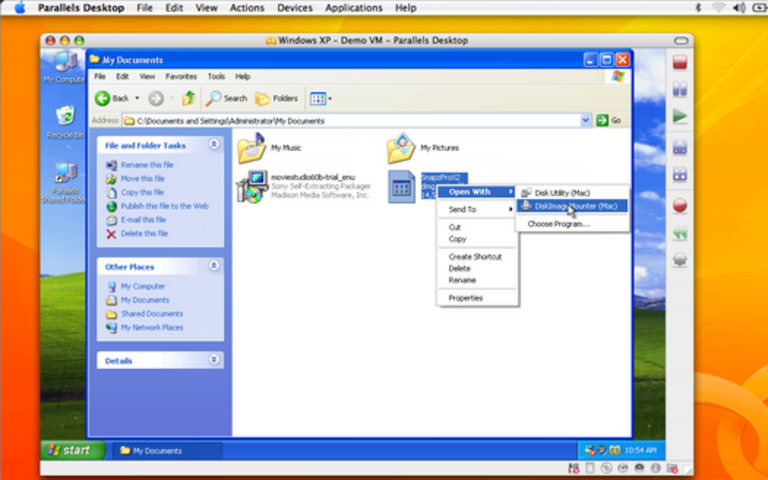Open Parallels Desktop Actions menu
Image resolution: width=768 pixels, height=480 pixels.
[x=247, y=8]
